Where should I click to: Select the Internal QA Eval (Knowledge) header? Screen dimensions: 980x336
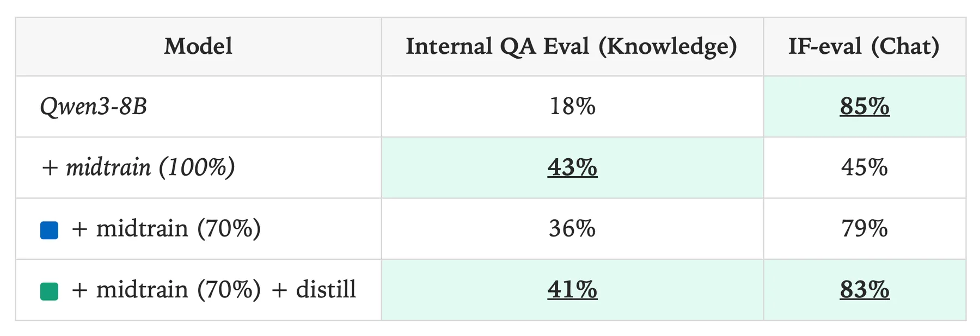coord(572,47)
